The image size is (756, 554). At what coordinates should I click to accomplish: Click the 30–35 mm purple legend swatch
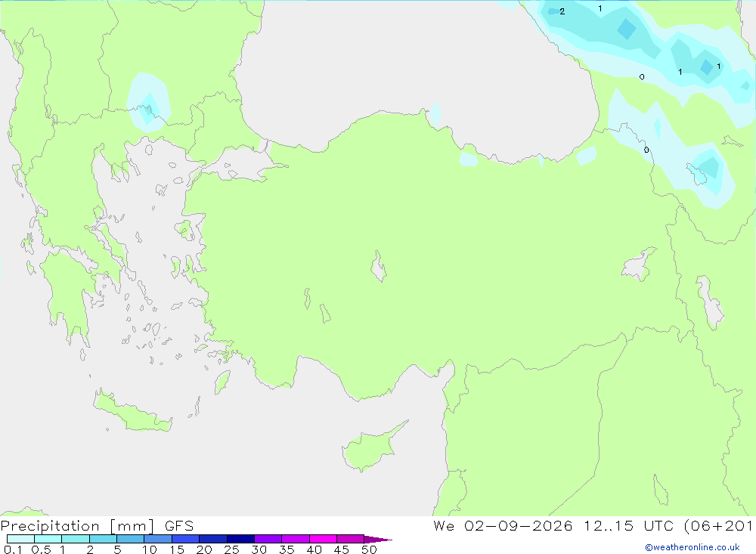coord(268,539)
